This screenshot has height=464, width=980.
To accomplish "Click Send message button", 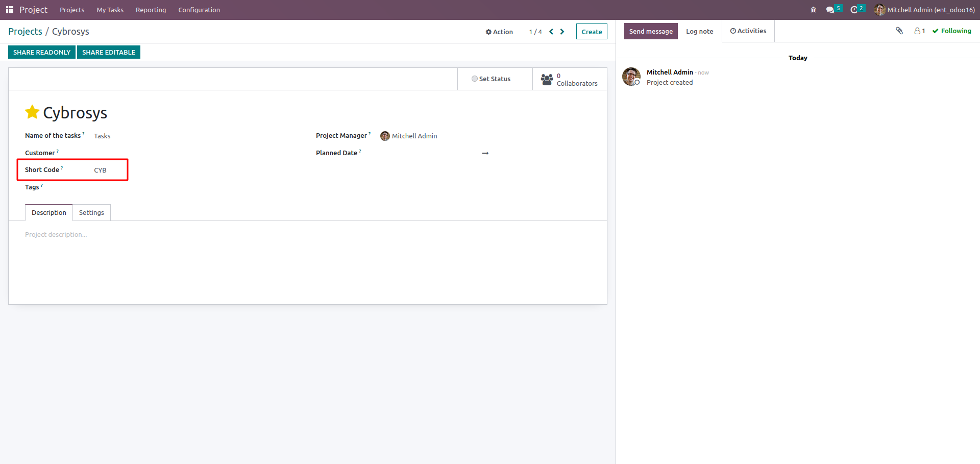I will coord(651,31).
